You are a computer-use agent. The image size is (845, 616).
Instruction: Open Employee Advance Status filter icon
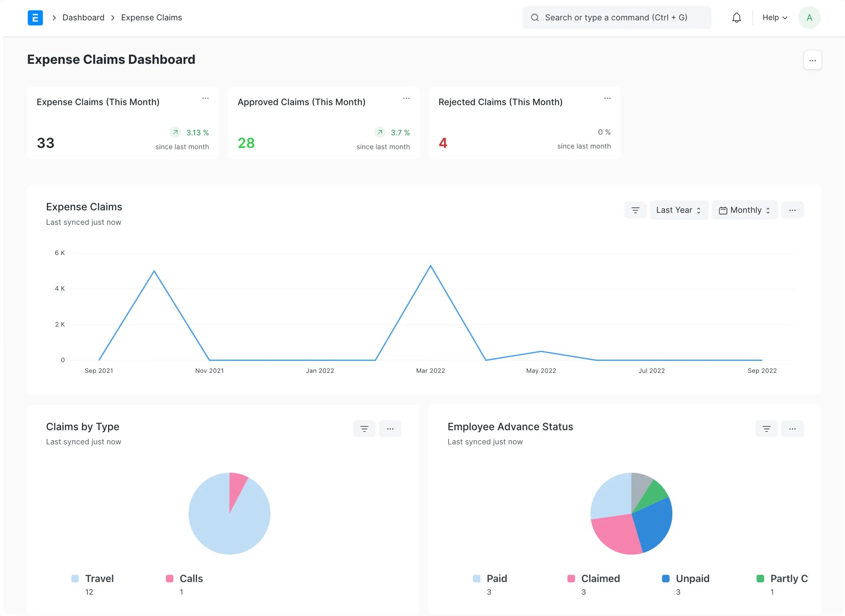pos(766,429)
